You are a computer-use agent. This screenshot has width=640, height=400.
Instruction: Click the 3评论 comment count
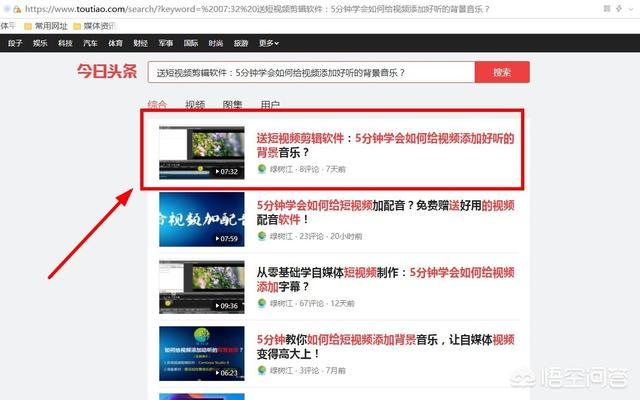point(309,370)
